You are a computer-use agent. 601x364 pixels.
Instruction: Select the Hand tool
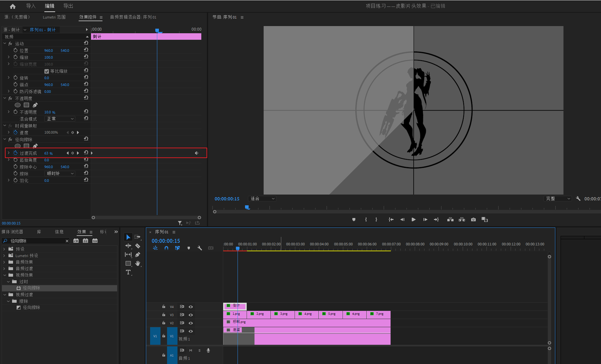click(x=138, y=263)
